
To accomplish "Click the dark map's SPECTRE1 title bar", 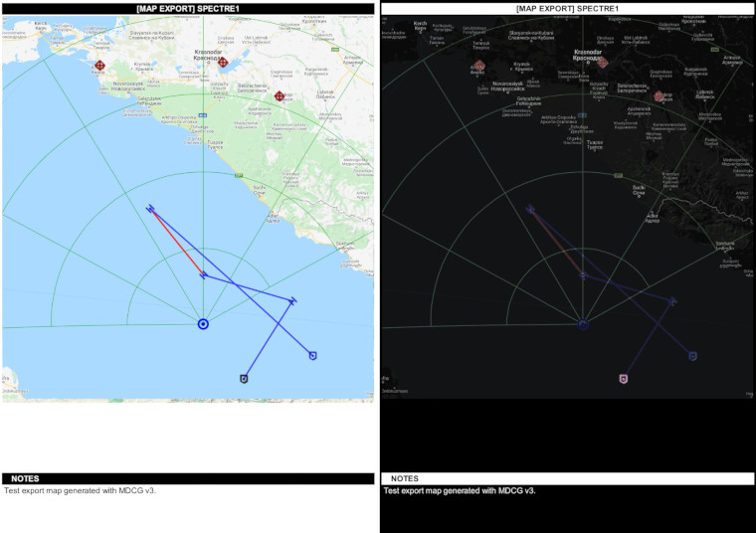I will pyautogui.click(x=567, y=9).
